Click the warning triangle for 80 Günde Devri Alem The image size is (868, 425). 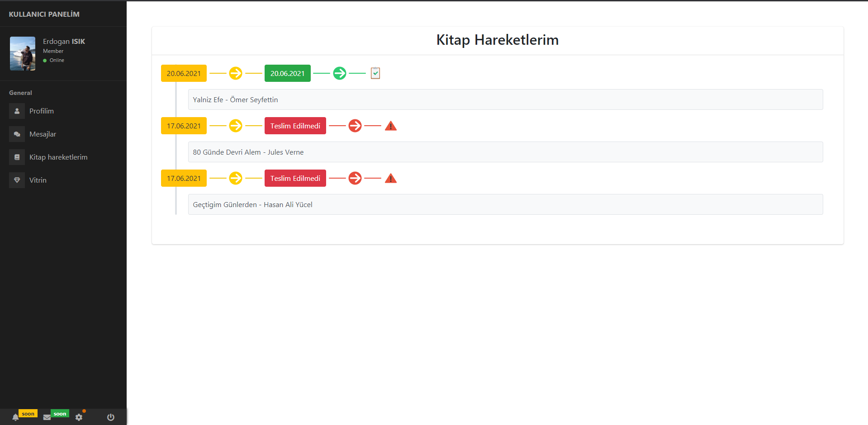click(x=391, y=126)
